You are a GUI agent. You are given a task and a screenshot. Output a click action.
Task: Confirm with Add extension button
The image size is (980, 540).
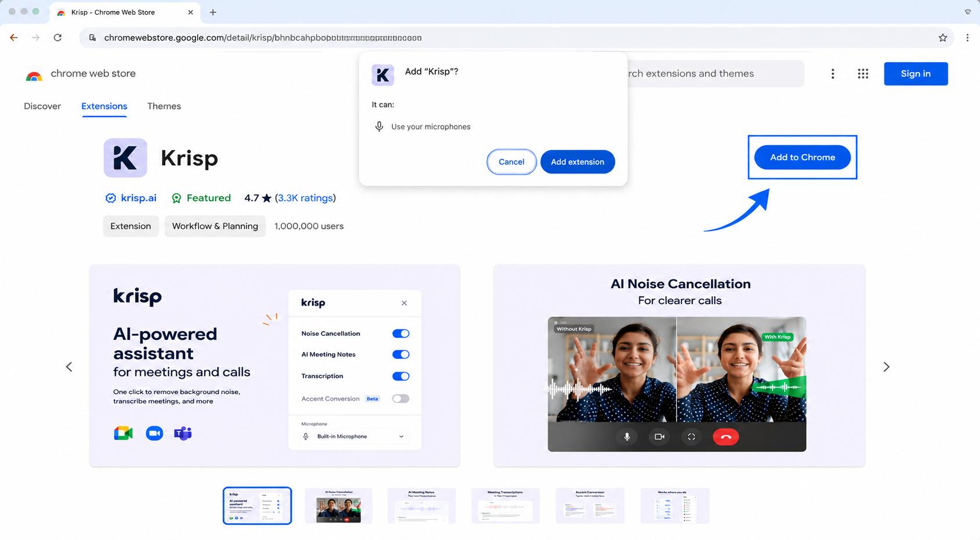click(578, 162)
